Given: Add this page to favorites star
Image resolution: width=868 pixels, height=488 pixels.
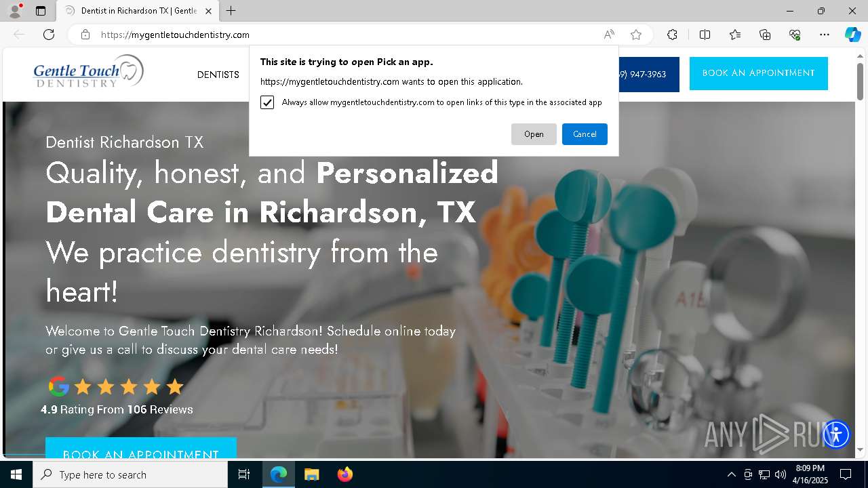Looking at the screenshot, I should (635, 35).
